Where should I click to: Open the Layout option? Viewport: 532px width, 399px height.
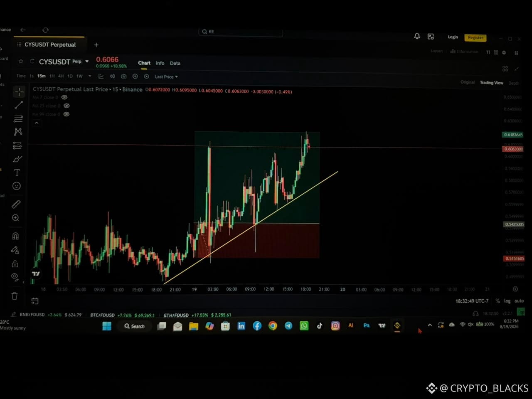pyautogui.click(x=436, y=51)
